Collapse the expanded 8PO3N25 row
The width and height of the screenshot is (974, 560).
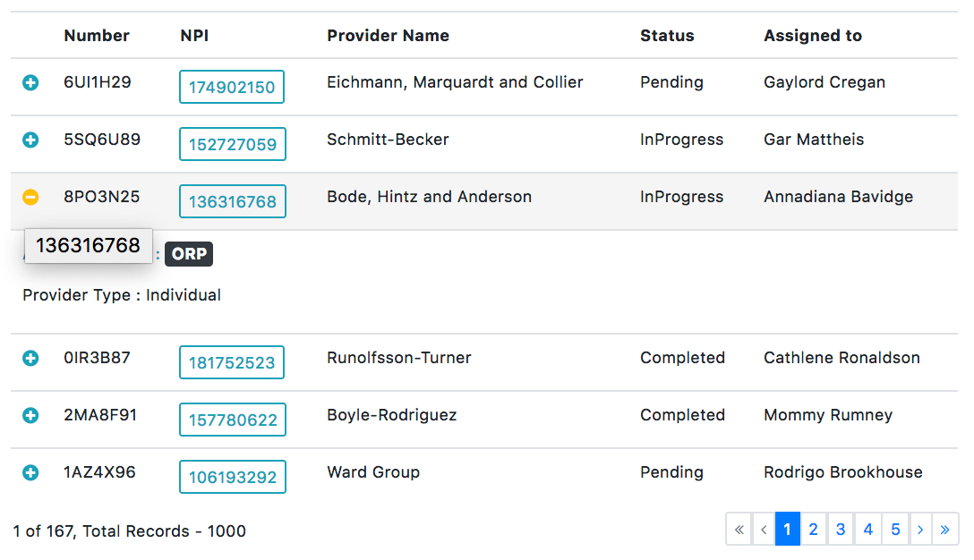[x=30, y=198]
